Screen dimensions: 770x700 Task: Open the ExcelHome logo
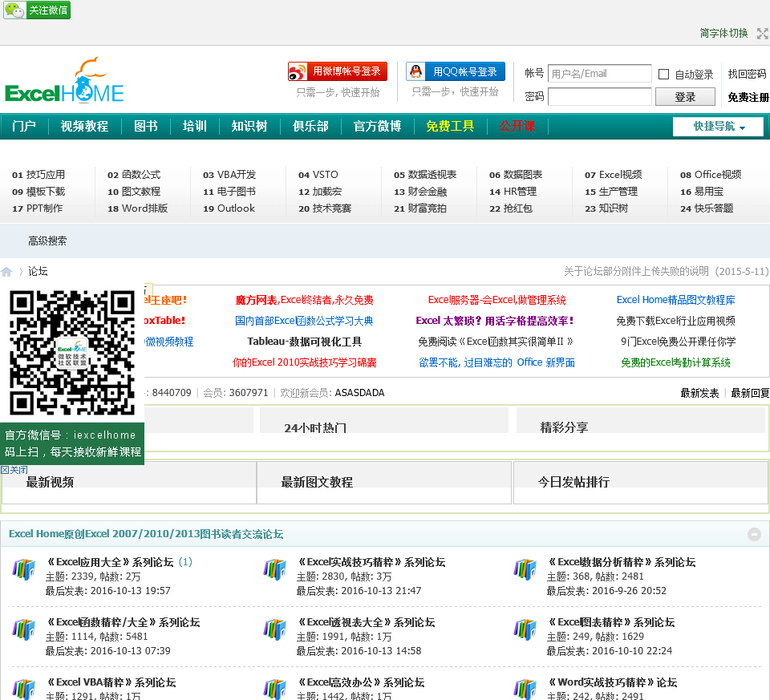click(x=64, y=80)
